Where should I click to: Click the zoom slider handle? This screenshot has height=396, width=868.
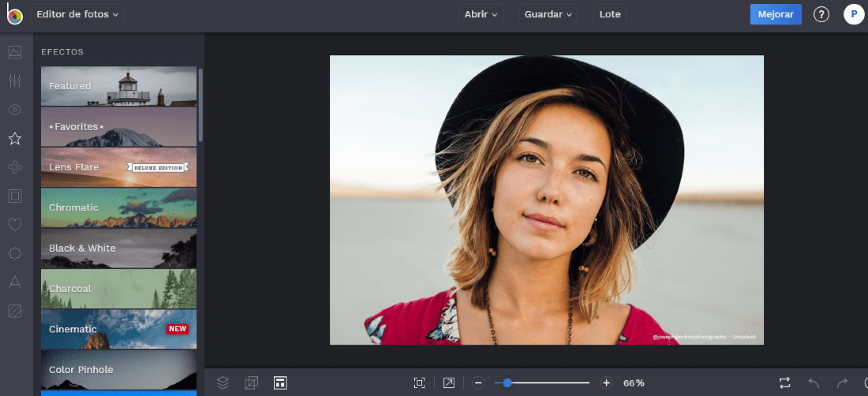(x=507, y=383)
